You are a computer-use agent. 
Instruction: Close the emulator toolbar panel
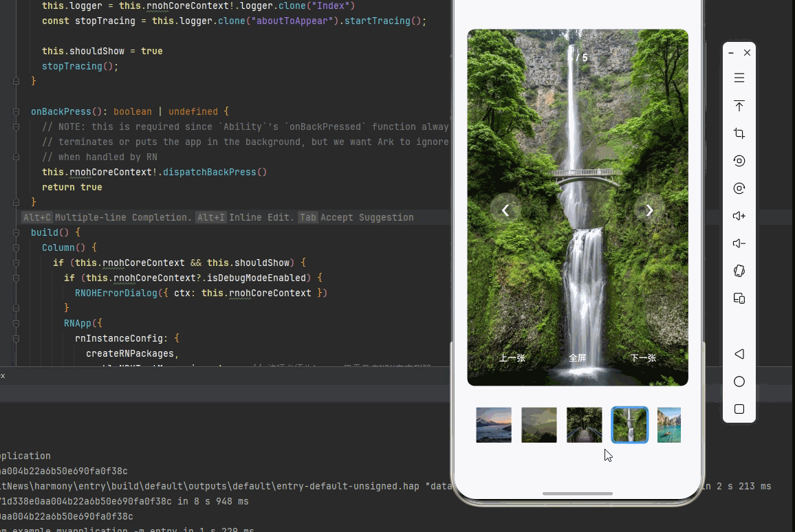747,53
